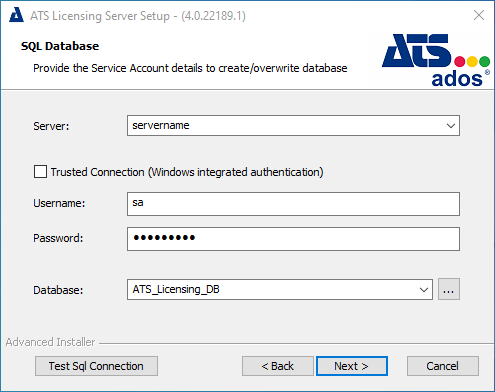Focus the Password input field
This screenshot has width=495, height=392.
click(293, 239)
